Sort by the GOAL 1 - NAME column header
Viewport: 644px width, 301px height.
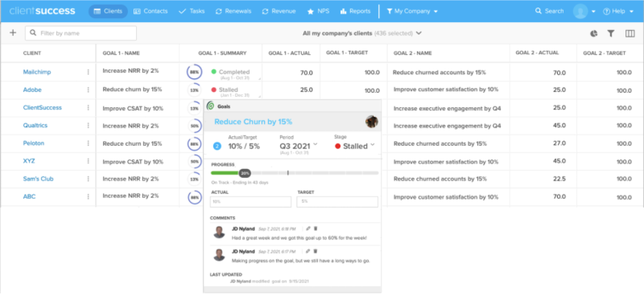click(x=121, y=53)
